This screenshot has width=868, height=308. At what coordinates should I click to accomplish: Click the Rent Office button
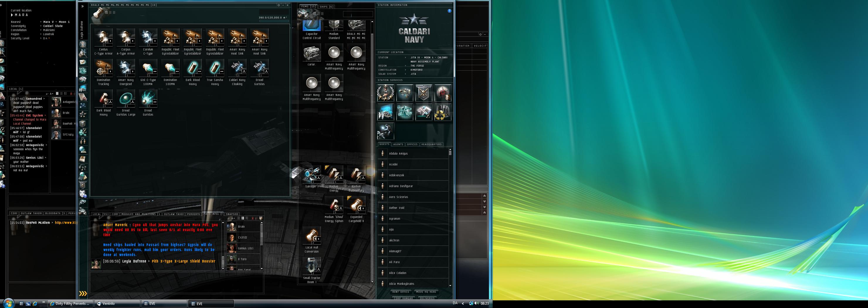(x=401, y=292)
